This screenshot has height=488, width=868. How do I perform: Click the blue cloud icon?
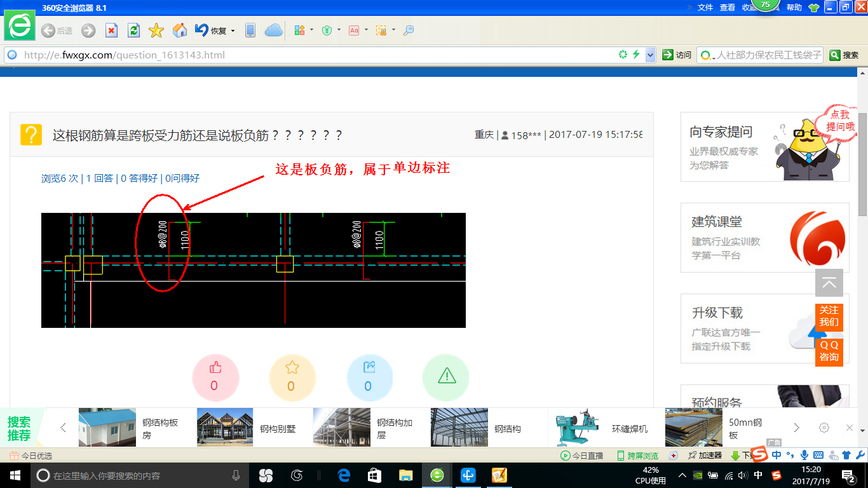coord(273,30)
